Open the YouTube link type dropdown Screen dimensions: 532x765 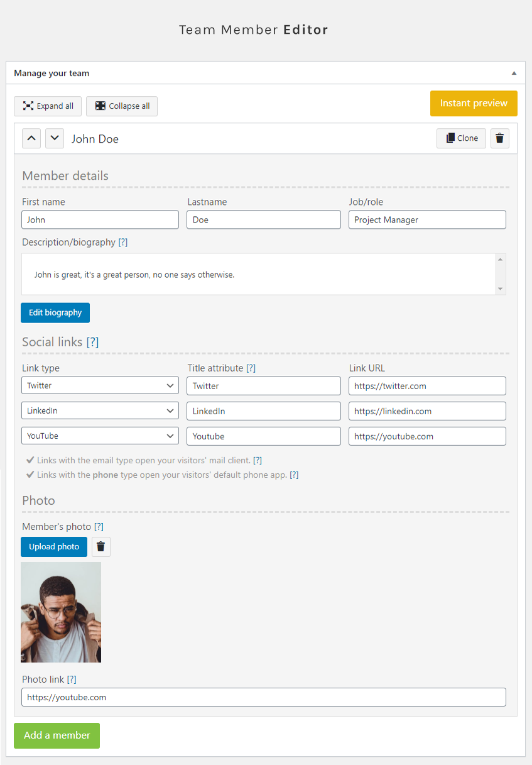coord(100,436)
